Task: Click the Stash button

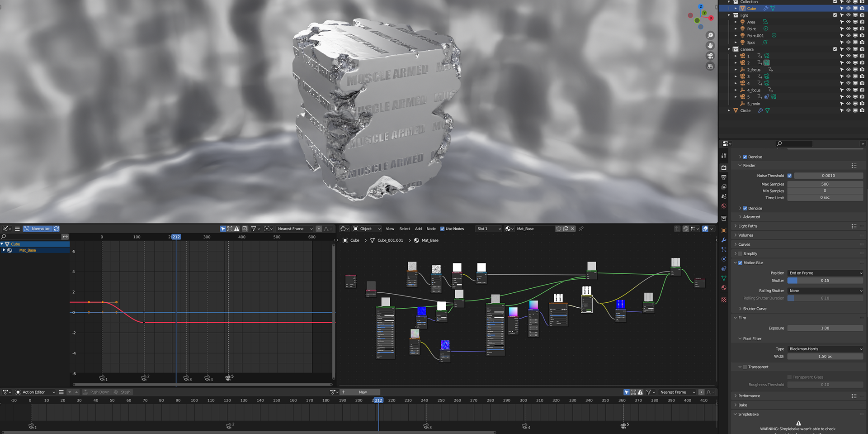Action: tap(123, 392)
